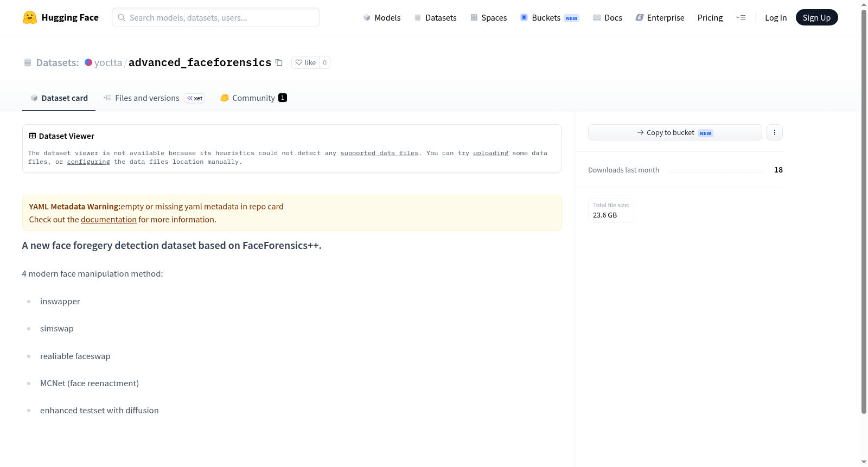The image size is (868, 467).
Task: Click the Datasets: breadcrumb label
Action: pyautogui.click(x=58, y=62)
